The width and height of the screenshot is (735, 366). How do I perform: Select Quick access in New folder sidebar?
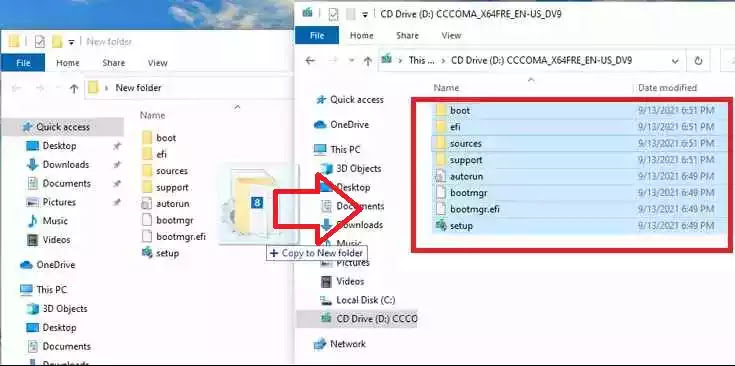62,127
